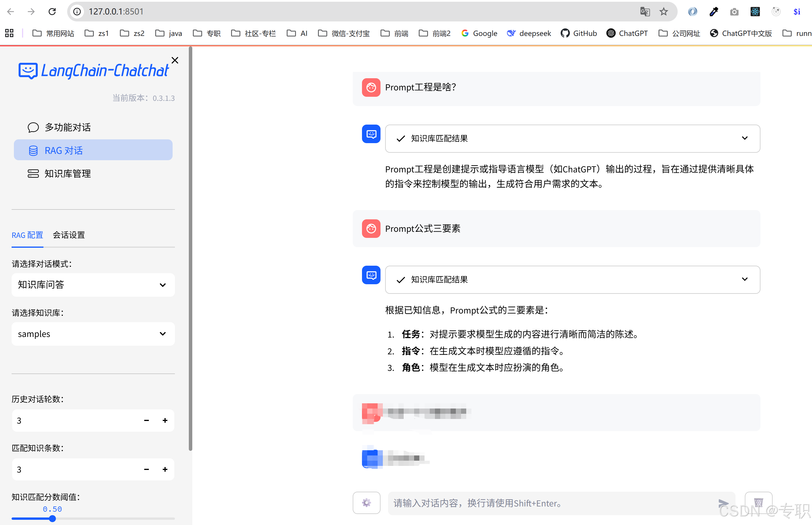Screen dimensions: 812x525
Task: Click the message text Prompt工程是啥?
Action: coord(420,87)
